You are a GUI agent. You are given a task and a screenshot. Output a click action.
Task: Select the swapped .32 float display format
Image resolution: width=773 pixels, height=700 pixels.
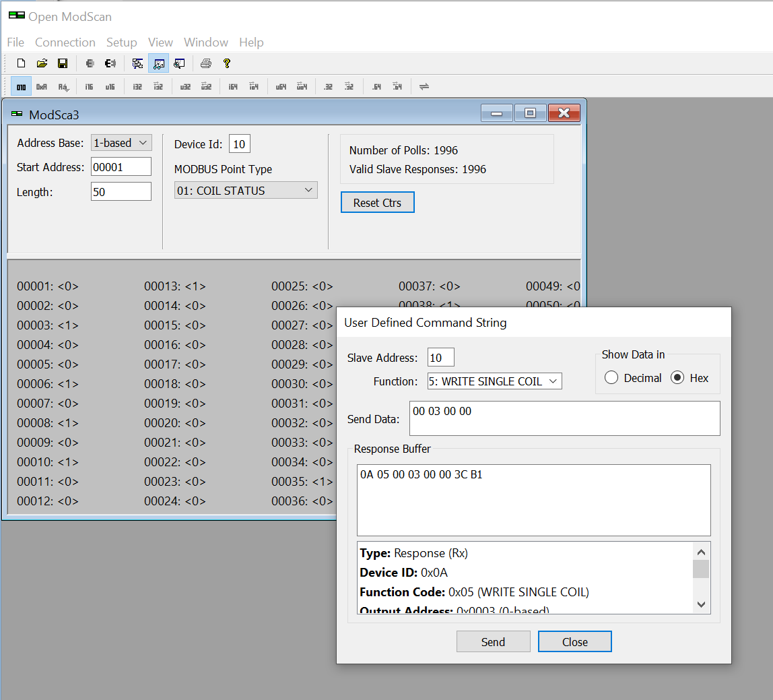click(349, 87)
